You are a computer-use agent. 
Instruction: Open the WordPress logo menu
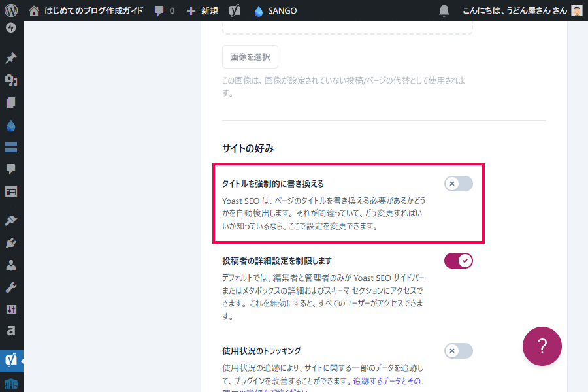point(11,10)
